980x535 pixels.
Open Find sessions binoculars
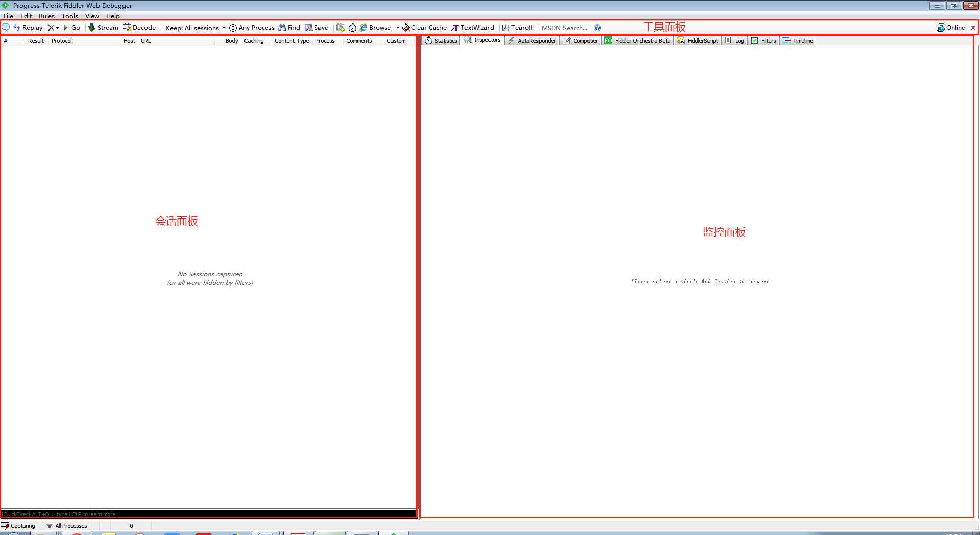pyautogui.click(x=289, y=28)
